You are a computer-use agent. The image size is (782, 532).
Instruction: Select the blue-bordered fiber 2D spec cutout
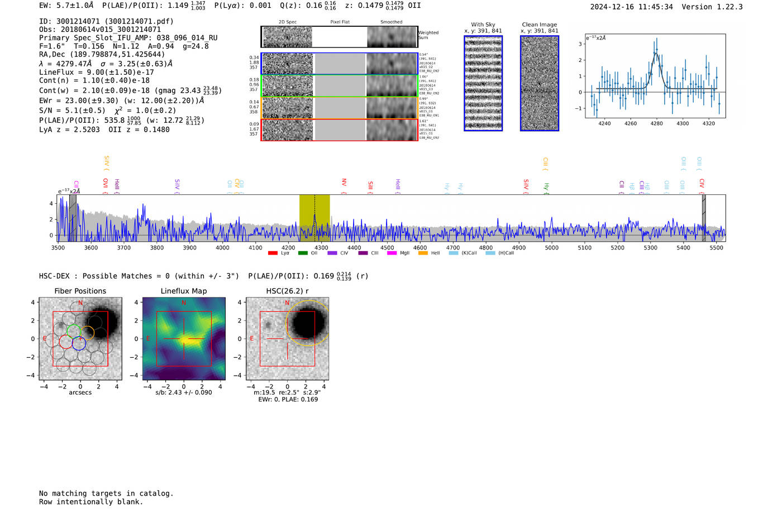coord(288,64)
